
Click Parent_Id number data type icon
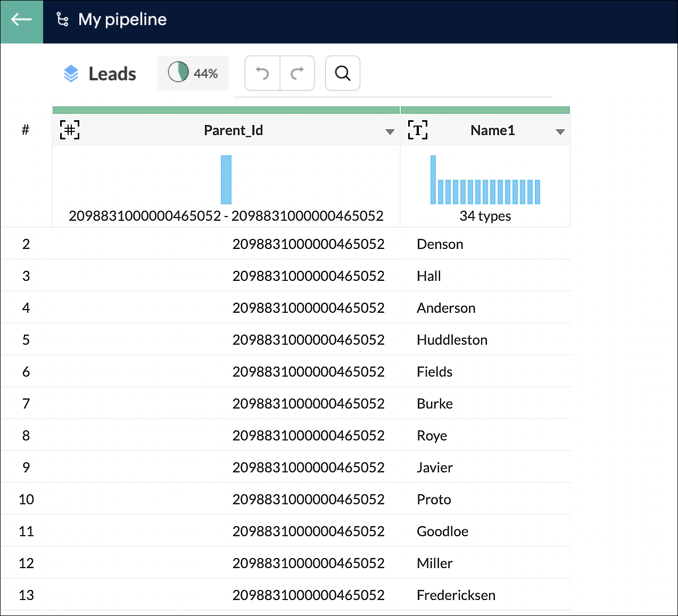point(70,130)
